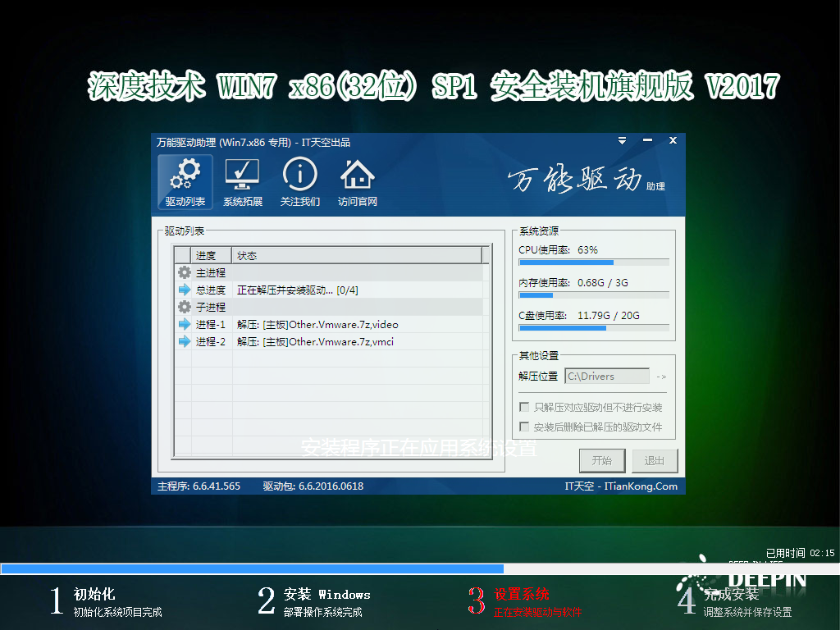
Task: Click the 子进程 row label
Action: 211,307
